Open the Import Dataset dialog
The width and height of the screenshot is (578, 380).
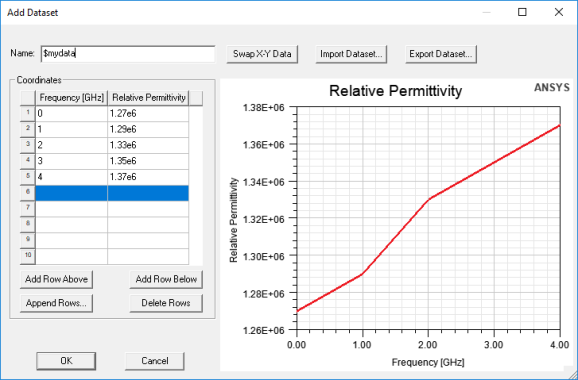click(351, 54)
